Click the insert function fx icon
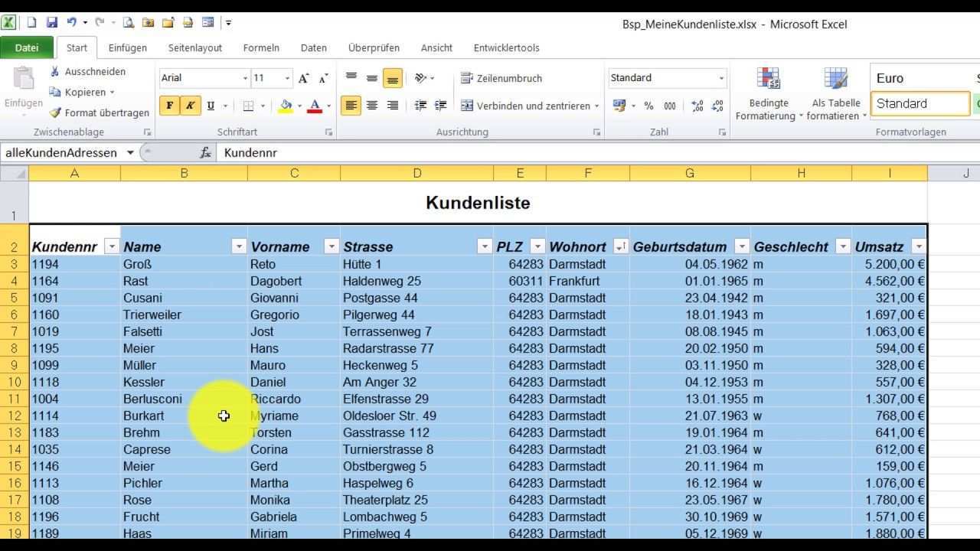Viewport: 980px width, 551px height. (205, 153)
